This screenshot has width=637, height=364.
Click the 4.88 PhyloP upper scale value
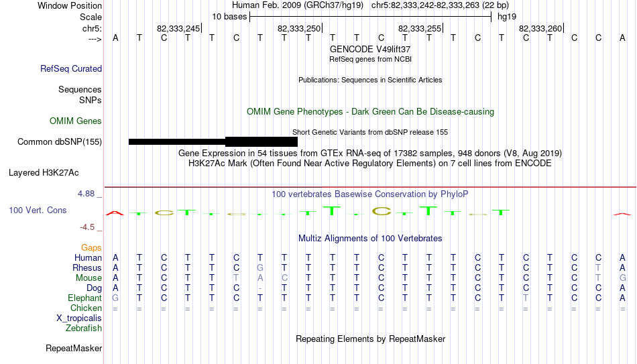point(86,194)
